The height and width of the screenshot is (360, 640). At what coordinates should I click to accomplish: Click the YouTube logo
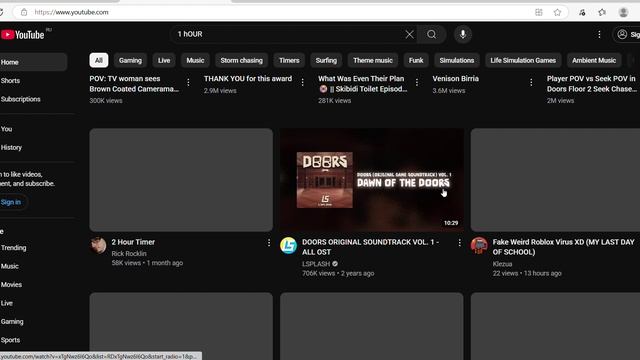[22, 35]
